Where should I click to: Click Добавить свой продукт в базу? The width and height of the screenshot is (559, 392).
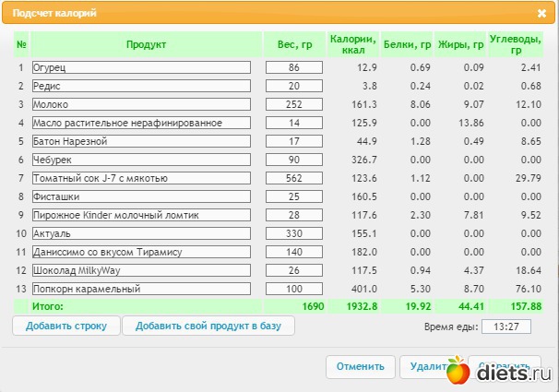(x=208, y=326)
